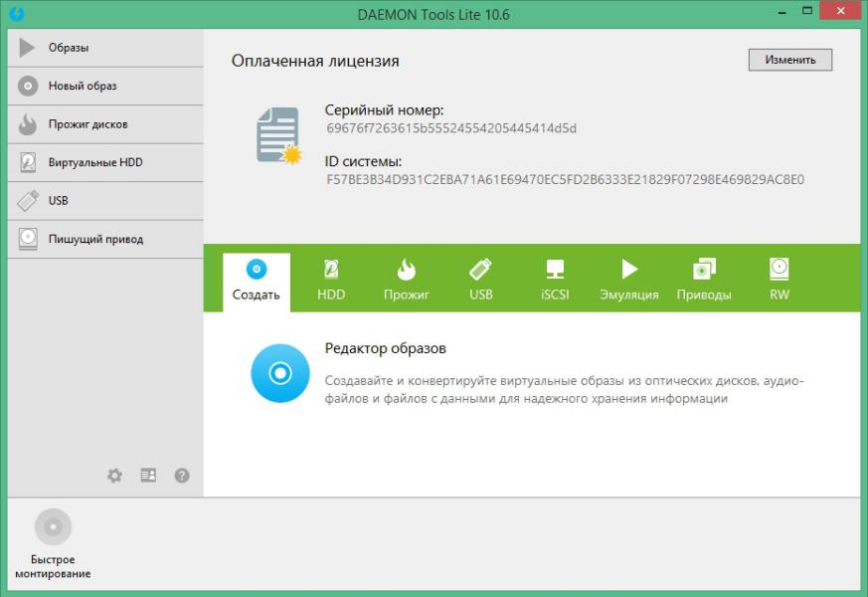Screen dimensions: 868x597
Task: Open the iSCSI tab
Action: 555,281
